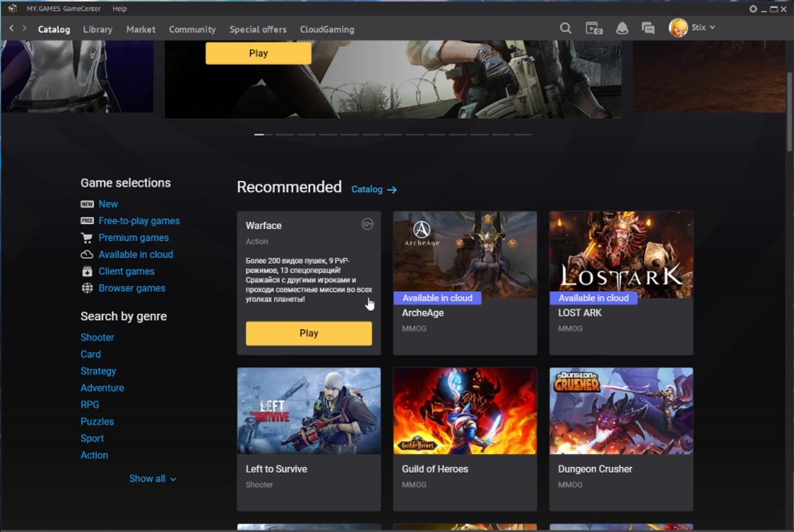This screenshot has width=794, height=532.
Task: Click the cloud icon beside Available in cloud
Action: [87, 255]
